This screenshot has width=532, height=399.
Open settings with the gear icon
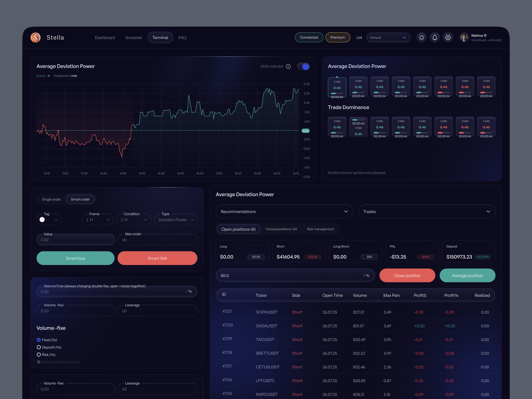pos(448,37)
